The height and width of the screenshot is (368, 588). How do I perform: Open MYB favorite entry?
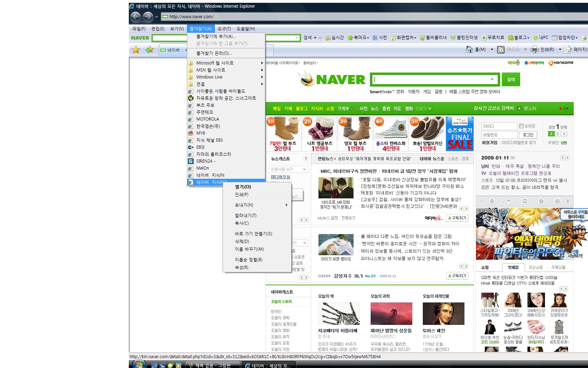[x=226, y=133]
